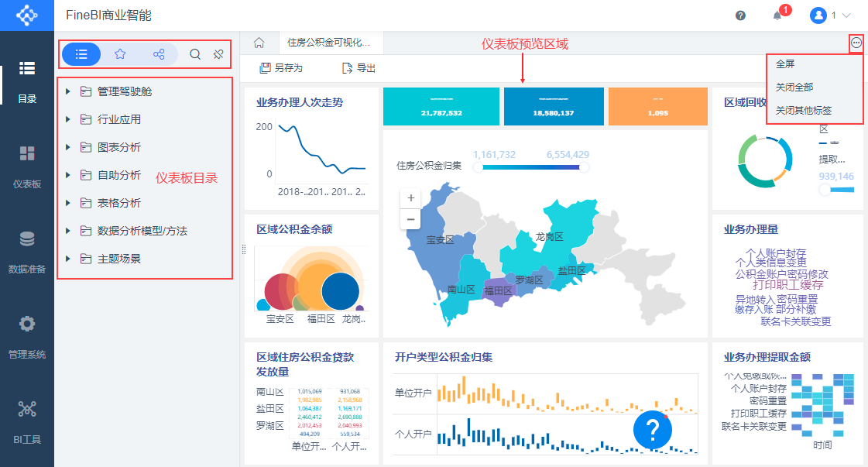Click the share/collaboration icon in catalog toolbar
The width and height of the screenshot is (868, 467).
click(x=159, y=54)
